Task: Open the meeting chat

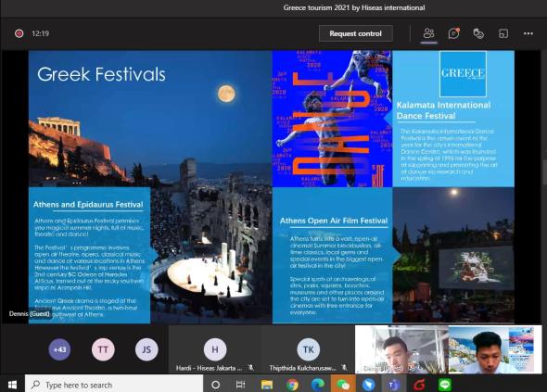Action: 453,33
